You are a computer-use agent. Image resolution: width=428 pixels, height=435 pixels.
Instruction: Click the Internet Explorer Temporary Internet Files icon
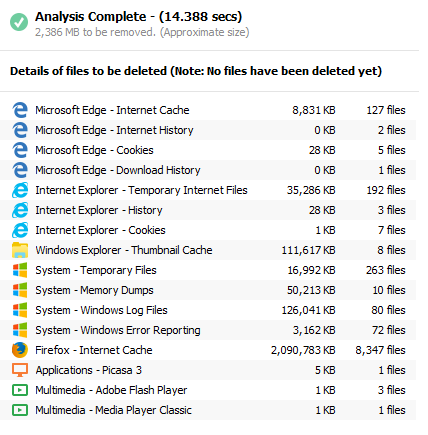click(20, 190)
